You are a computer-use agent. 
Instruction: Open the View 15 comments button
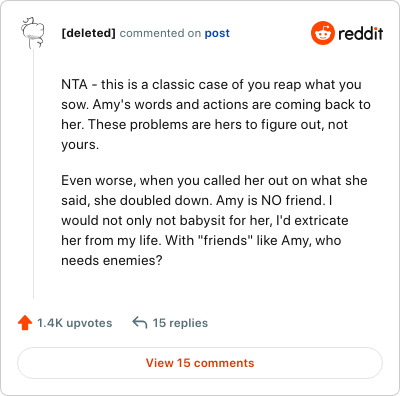click(x=200, y=363)
